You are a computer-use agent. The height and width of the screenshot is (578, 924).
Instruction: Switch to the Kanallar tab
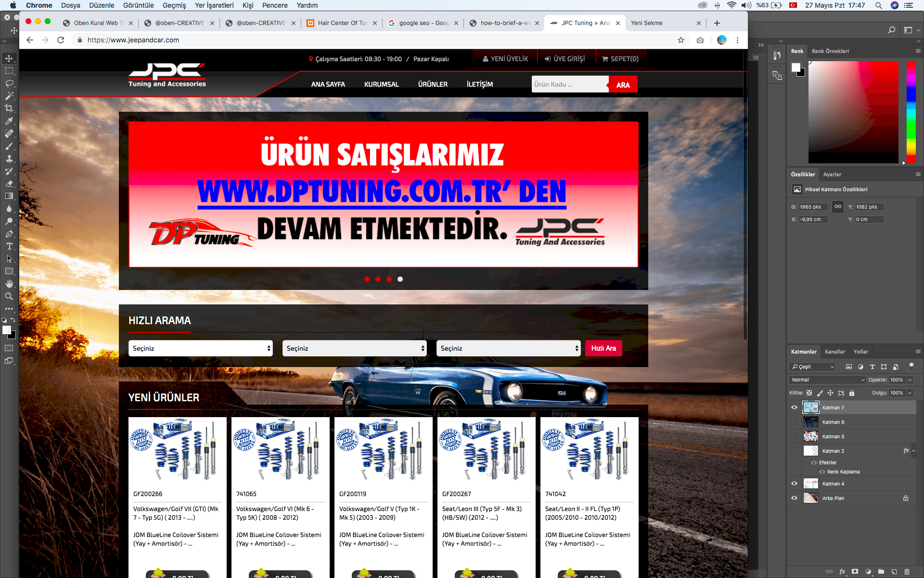(x=834, y=352)
